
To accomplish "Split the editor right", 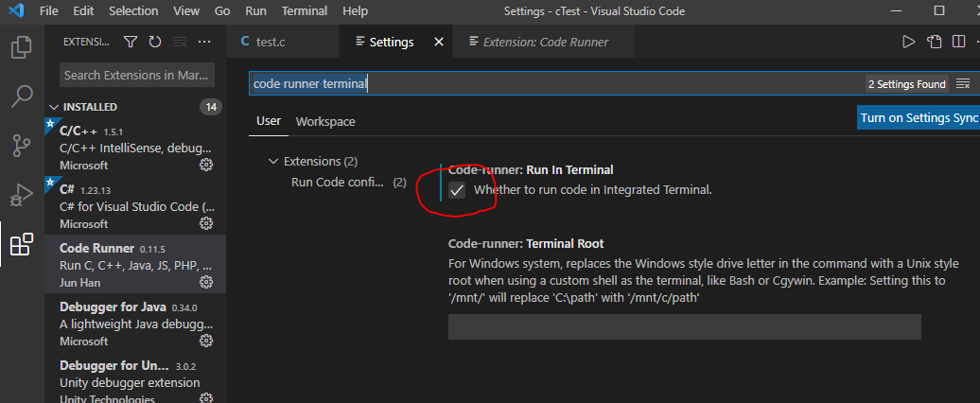I will [x=958, y=42].
